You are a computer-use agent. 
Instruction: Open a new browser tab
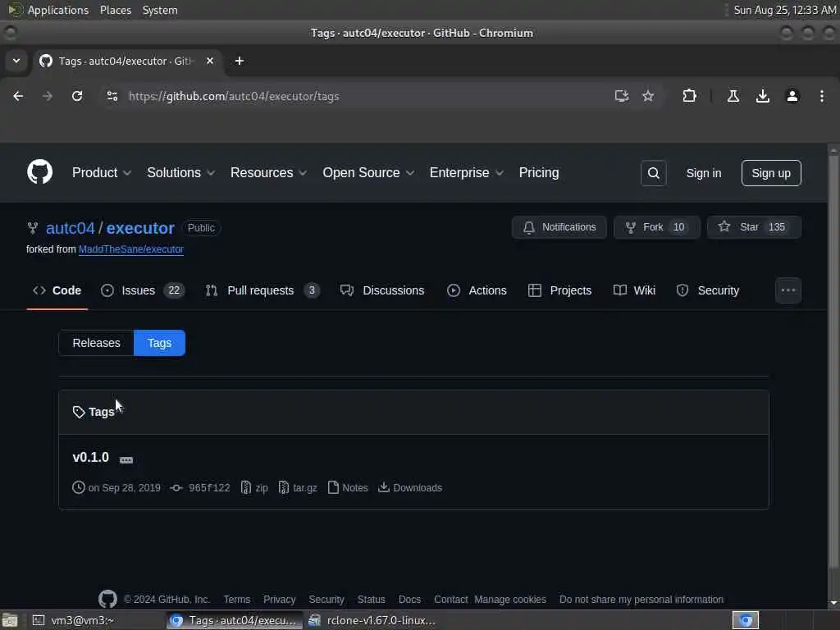click(x=240, y=61)
